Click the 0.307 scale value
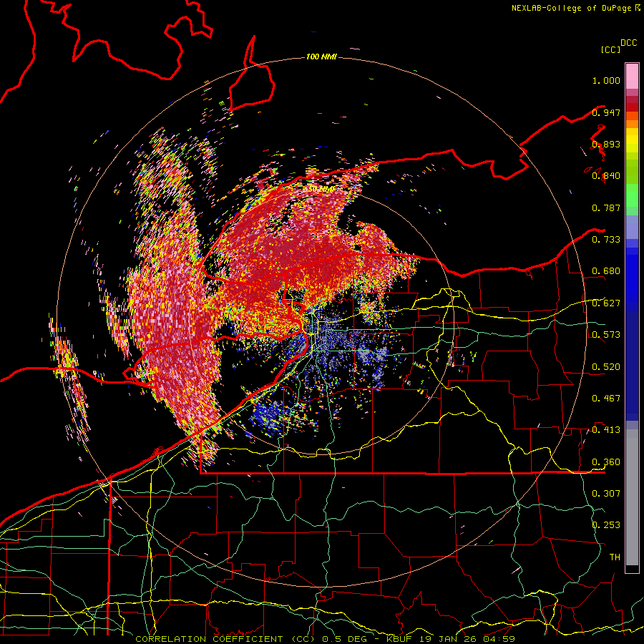The width and height of the screenshot is (644, 644). [606, 493]
